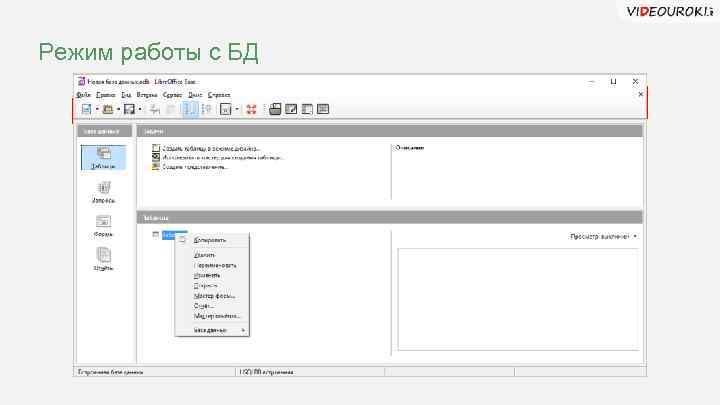The width and height of the screenshot is (720, 405).
Task: Select Запросы in the database sidebar
Action: click(103, 192)
